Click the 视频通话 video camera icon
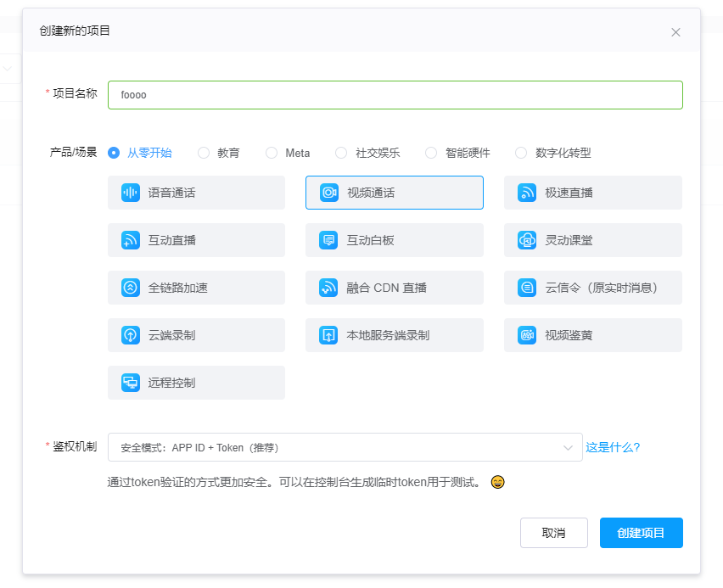723x588 pixels. click(328, 193)
